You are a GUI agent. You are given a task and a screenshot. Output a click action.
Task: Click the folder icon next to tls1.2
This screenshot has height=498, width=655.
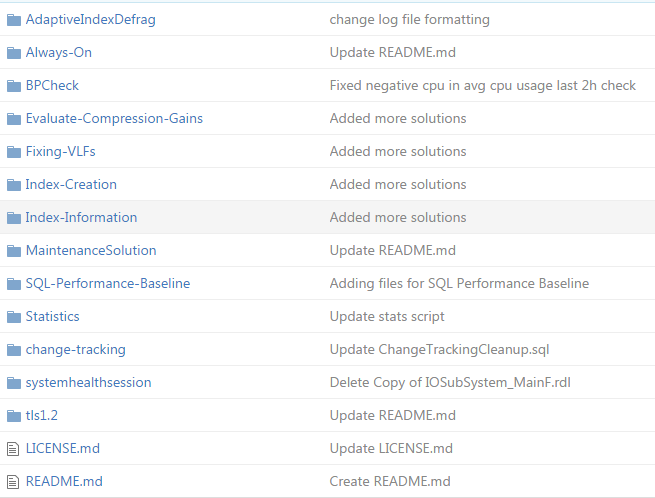click(13, 416)
